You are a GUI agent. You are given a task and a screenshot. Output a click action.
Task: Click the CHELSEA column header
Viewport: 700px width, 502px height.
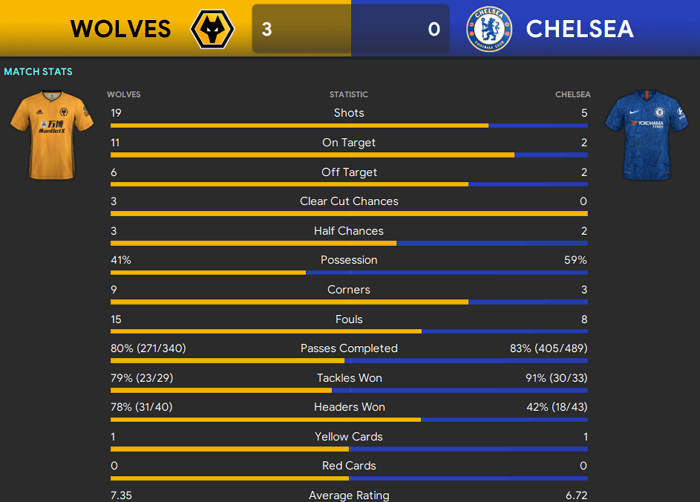[573, 94]
